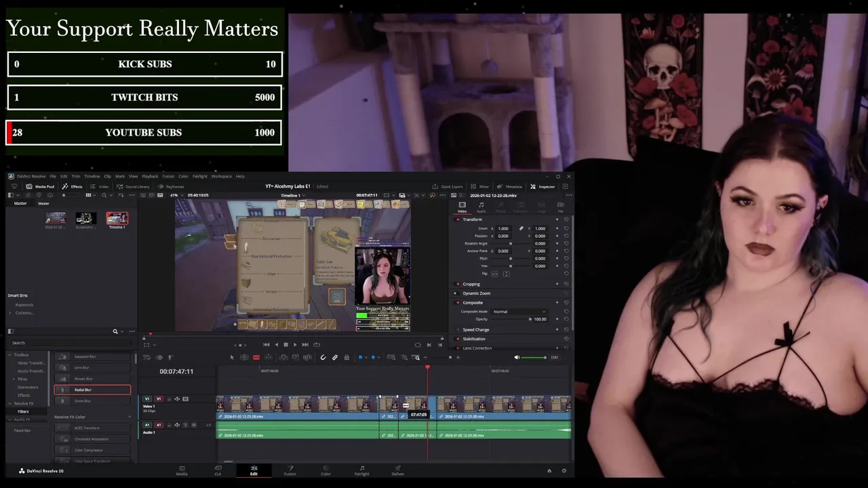This screenshot has height=488, width=868.
Task: Click the Zoom X value field
Action: [x=503, y=228]
